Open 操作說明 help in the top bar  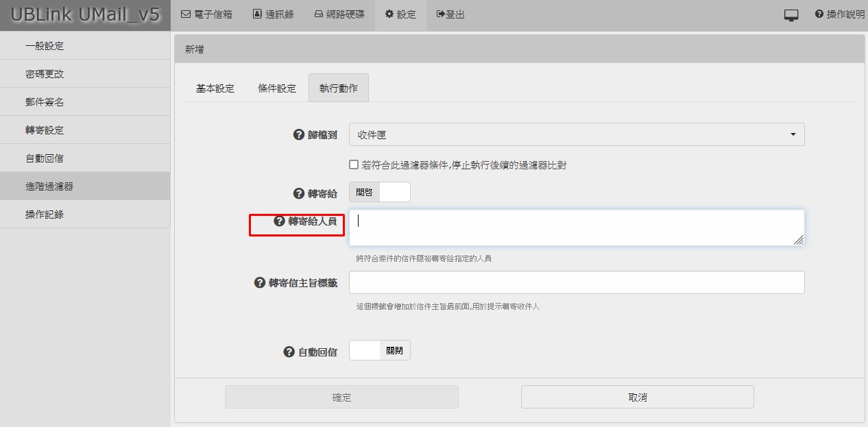point(840,14)
